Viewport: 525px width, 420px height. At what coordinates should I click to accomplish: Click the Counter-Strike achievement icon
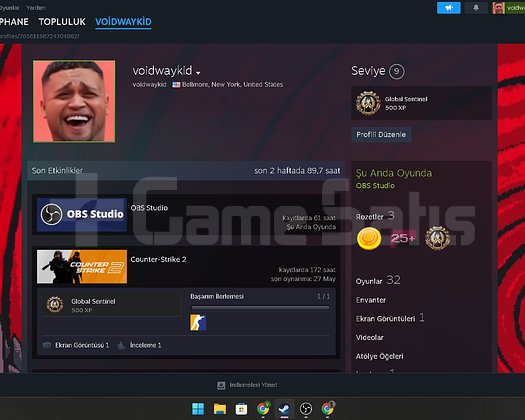(198, 322)
